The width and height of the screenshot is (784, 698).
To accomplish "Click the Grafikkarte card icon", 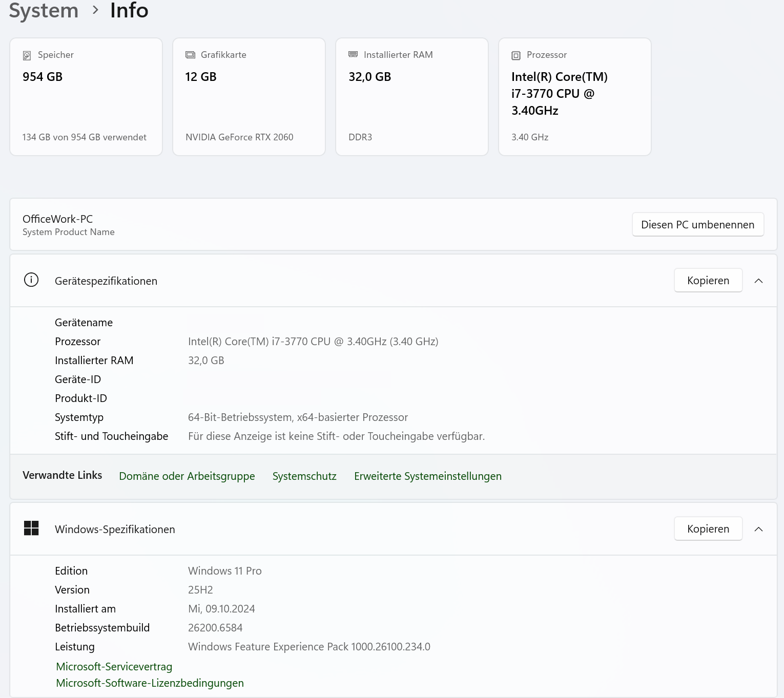I will 190,55.
